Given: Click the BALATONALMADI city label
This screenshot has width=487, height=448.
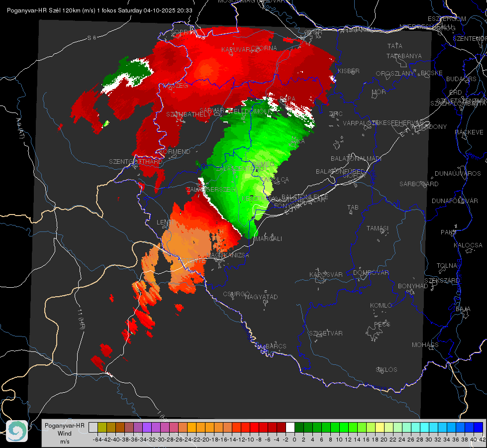Looking at the screenshot, I should 356,159.
